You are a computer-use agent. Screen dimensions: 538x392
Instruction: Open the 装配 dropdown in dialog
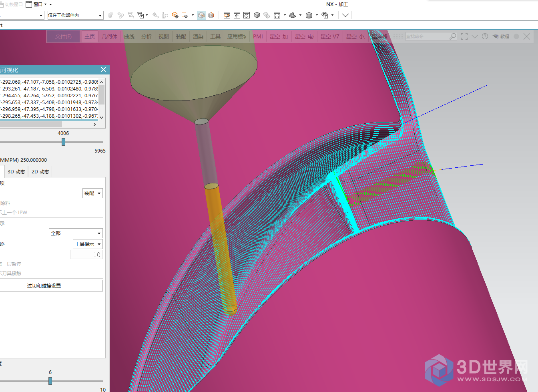[92, 193]
